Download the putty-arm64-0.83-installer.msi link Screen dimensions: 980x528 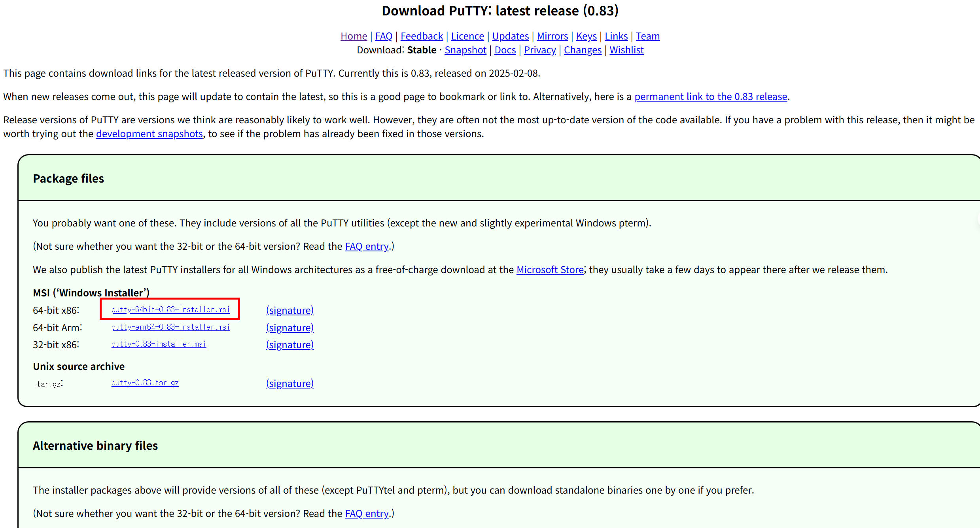point(170,327)
